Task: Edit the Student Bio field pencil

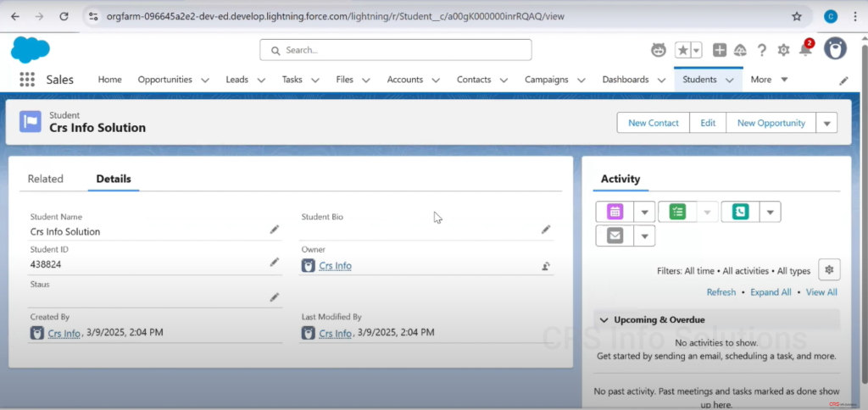Action: tap(546, 229)
